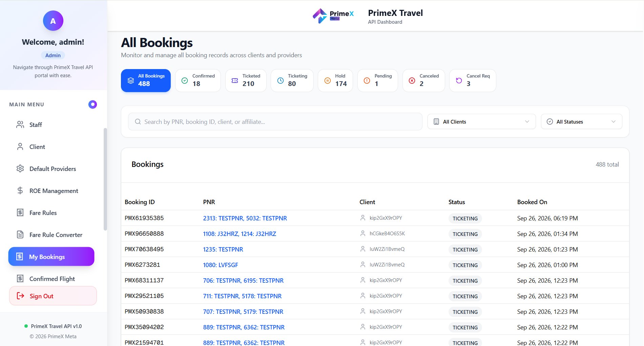Click the PrimeX Meta logo
The height and width of the screenshot is (346, 644).
click(333, 16)
